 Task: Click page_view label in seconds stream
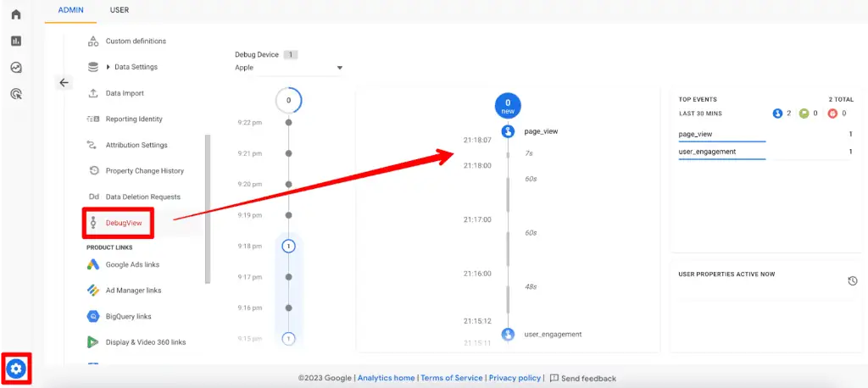point(541,131)
